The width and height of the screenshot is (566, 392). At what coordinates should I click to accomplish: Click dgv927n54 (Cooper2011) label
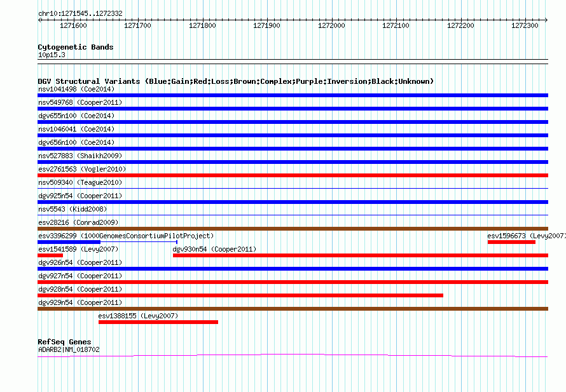click(80, 276)
